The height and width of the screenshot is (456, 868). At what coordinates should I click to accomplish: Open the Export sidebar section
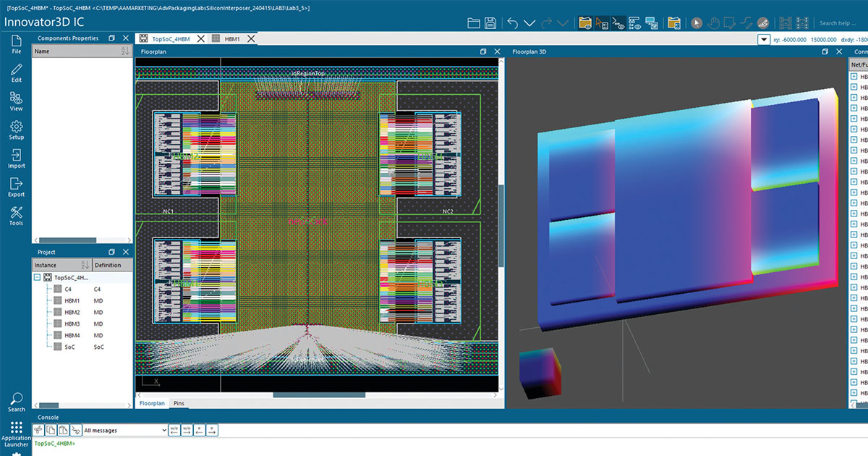pyautogui.click(x=16, y=187)
